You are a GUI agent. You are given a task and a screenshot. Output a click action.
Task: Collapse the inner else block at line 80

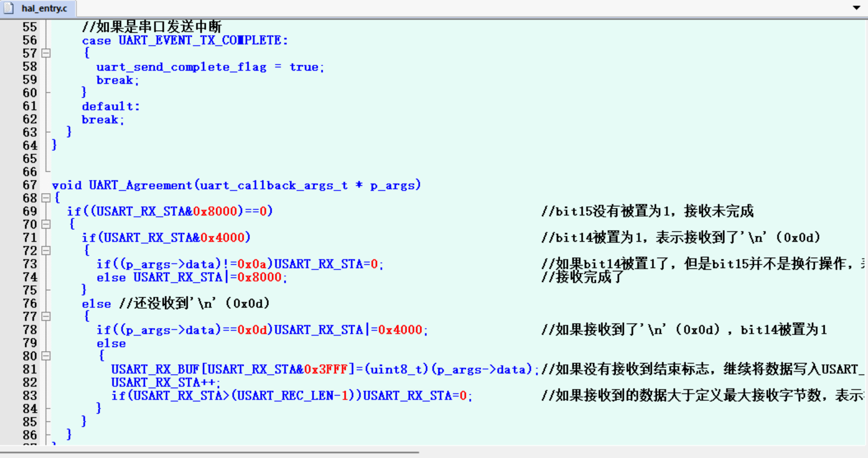(46, 356)
